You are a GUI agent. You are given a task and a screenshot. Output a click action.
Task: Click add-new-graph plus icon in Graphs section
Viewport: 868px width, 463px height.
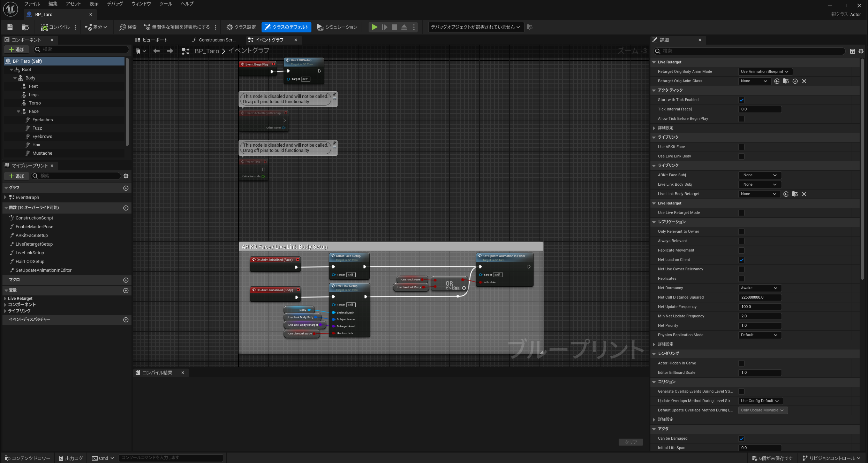126,188
